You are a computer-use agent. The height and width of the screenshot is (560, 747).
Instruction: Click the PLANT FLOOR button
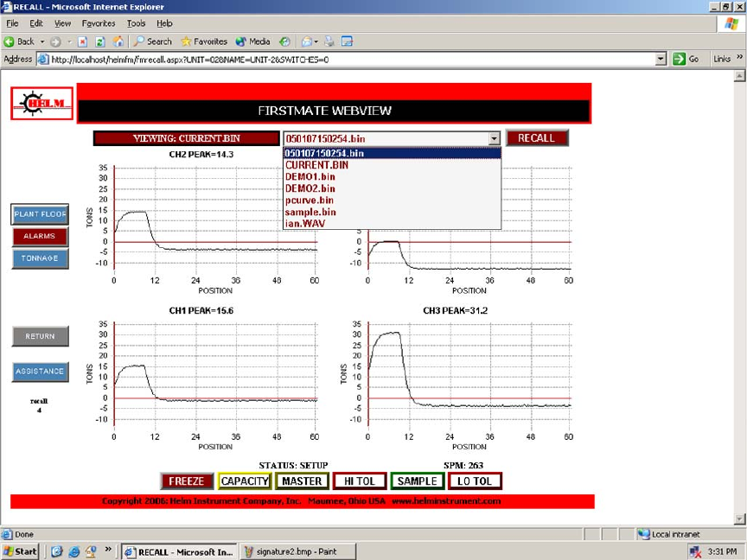pos(40,214)
